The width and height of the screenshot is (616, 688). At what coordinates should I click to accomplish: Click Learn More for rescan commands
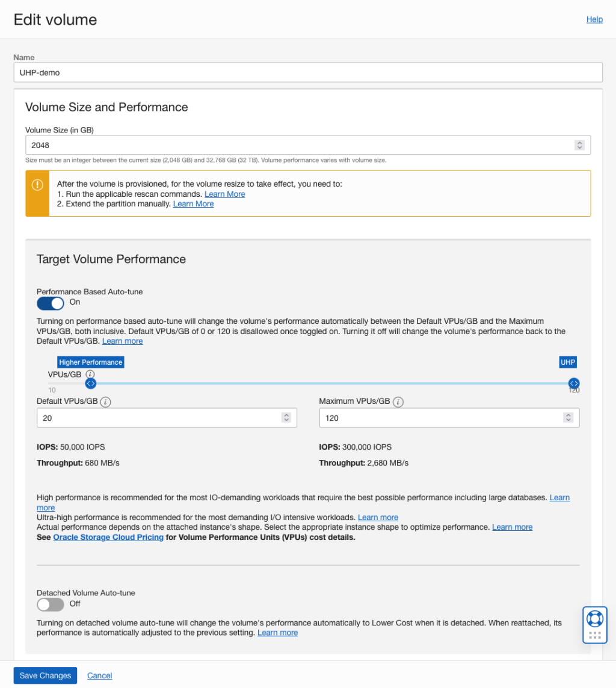(225, 194)
